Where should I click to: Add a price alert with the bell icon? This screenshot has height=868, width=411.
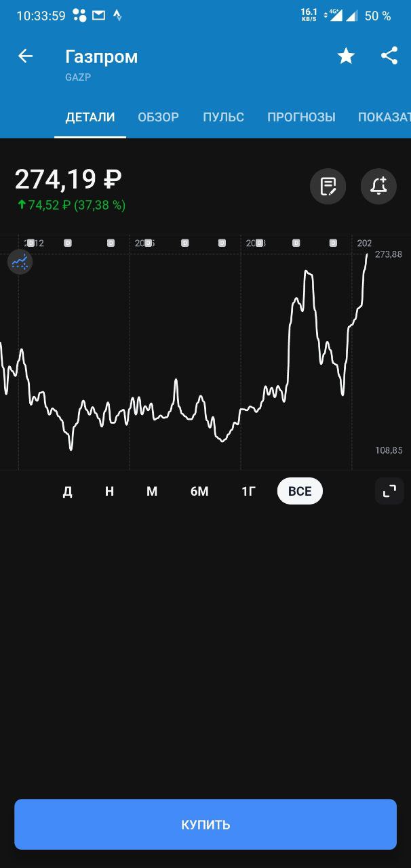pos(378,186)
